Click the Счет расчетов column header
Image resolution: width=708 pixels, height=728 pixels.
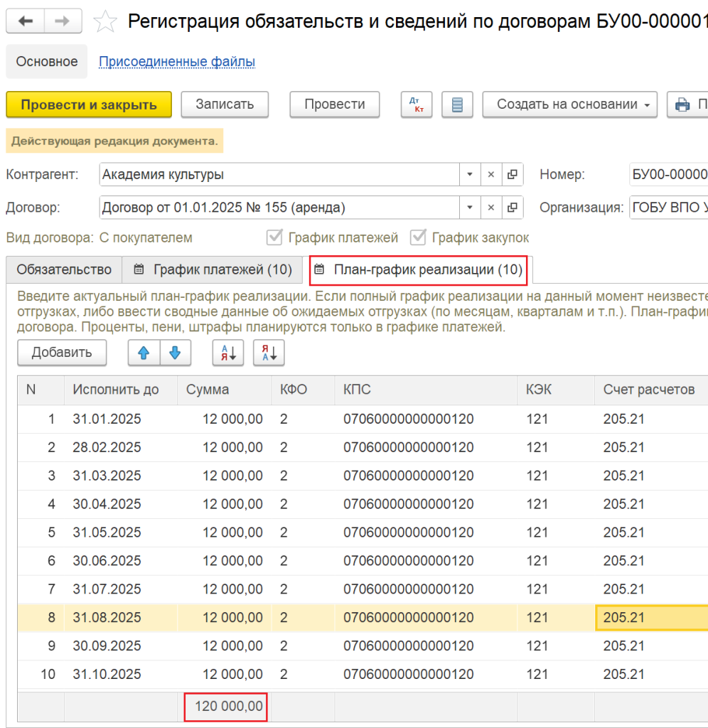[x=651, y=390]
